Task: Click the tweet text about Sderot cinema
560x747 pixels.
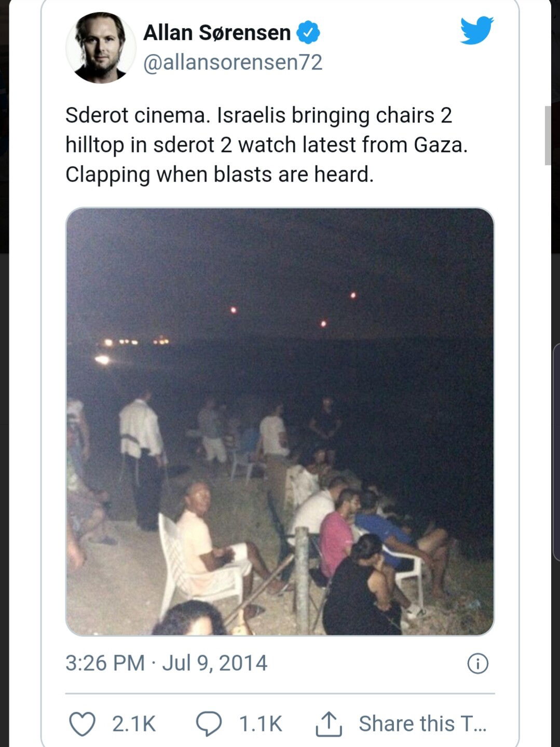Action: 266,145
